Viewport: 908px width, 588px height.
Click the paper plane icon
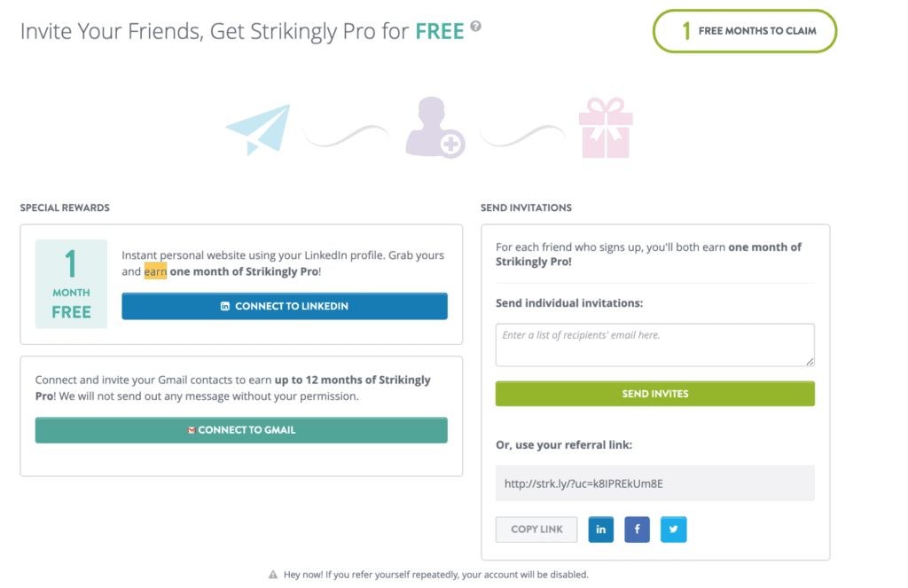tap(258, 130)
